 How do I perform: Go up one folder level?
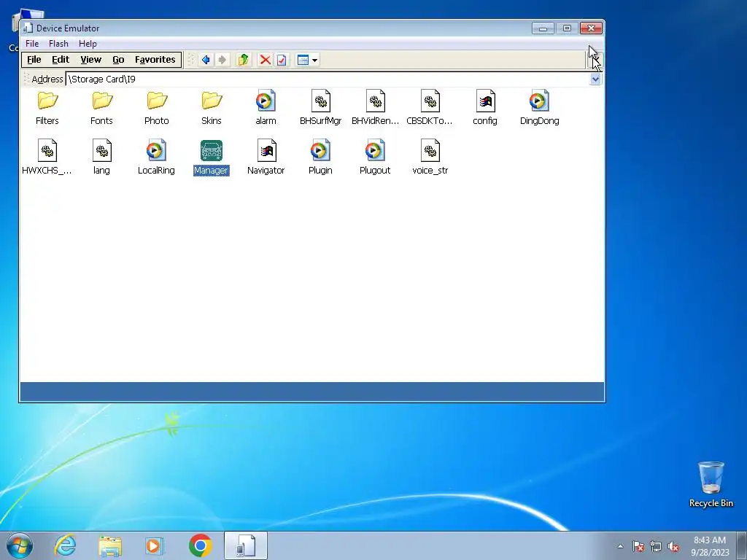click(x=244, y=60)
